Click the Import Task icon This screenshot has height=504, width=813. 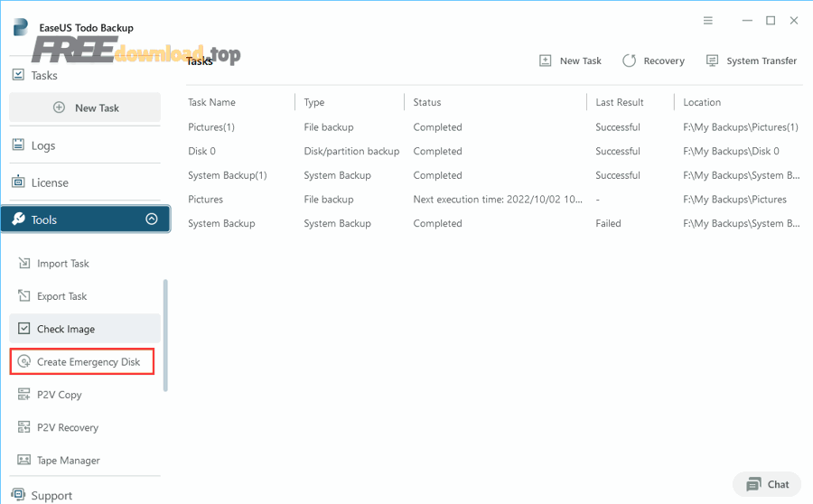pyautogui.click(x=23, y=263)
